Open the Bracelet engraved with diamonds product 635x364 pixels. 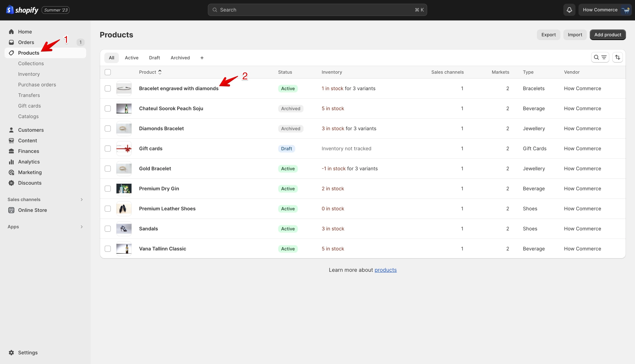pos(179,88)
